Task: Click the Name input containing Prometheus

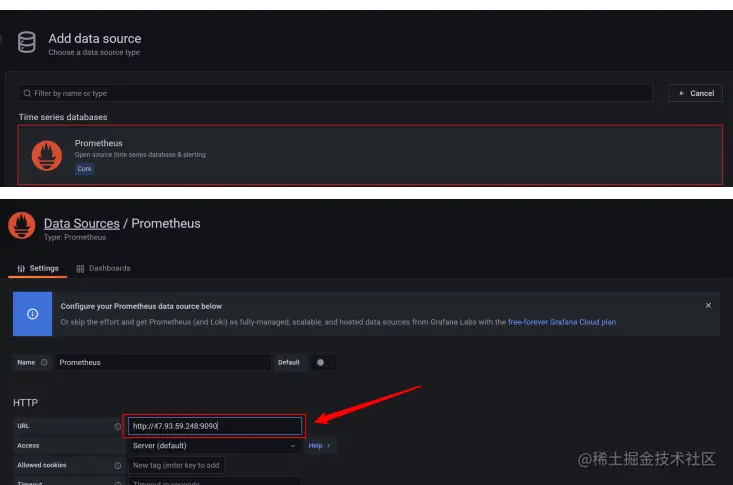Action: pos(163,362)
